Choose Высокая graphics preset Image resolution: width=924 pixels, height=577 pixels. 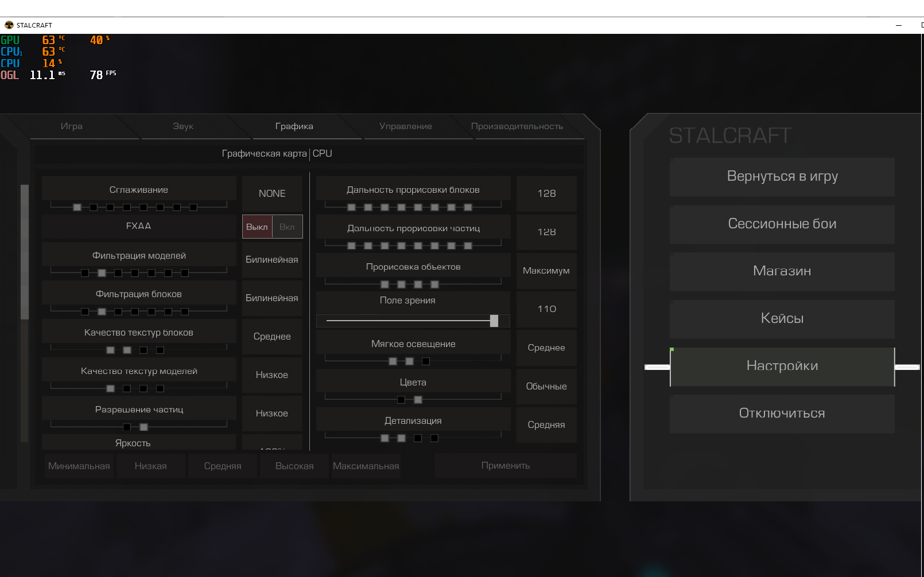pyautogui.click(x=294, y=466)
